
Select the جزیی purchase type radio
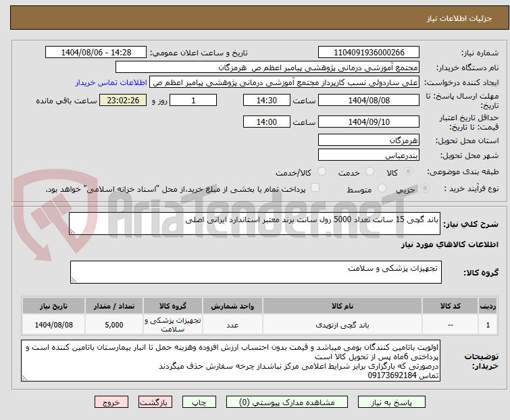pyautogui.click(x=425, y=188)
